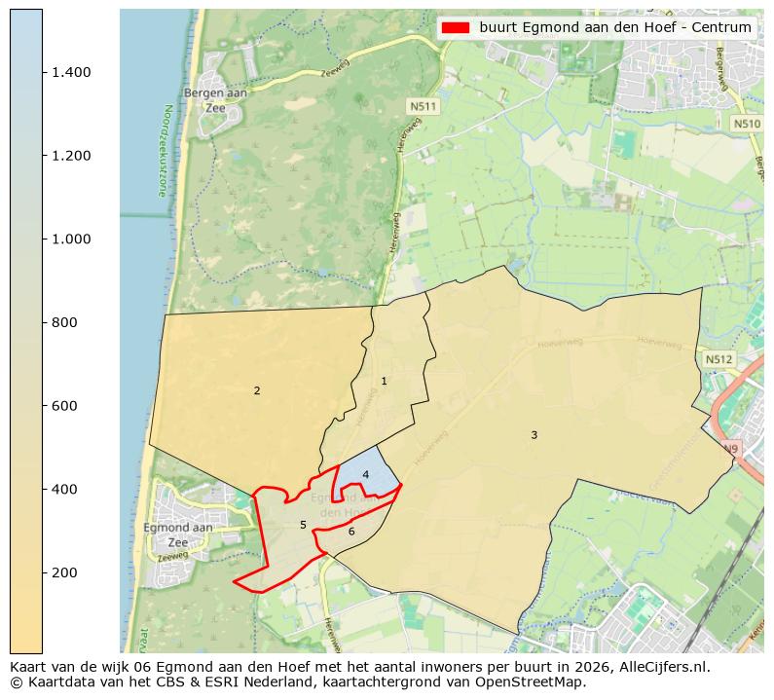
Task: Select the map region numbered 6
Action: tap(351, 532)
